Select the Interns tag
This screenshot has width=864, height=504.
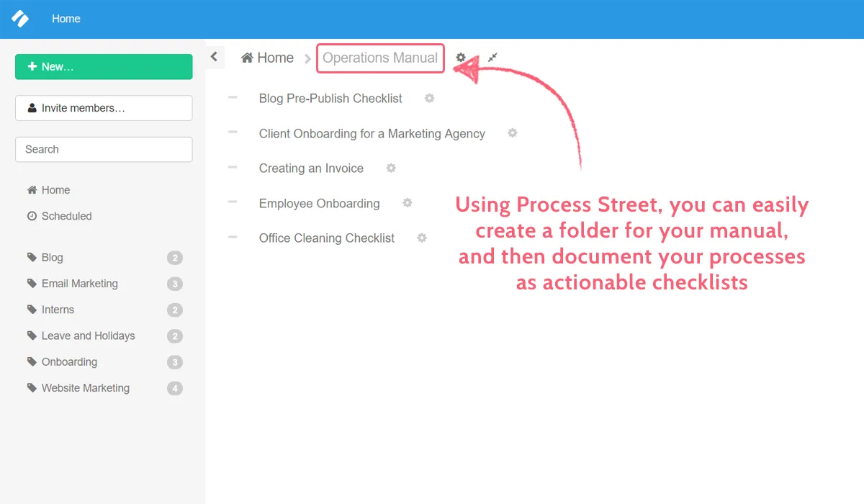coord(51,310)
